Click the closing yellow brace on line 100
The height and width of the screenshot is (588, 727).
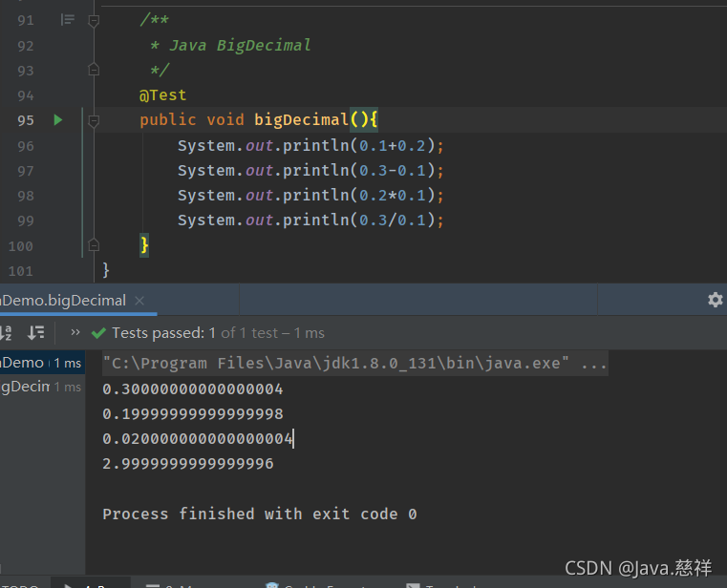click(x=144, y=244)
